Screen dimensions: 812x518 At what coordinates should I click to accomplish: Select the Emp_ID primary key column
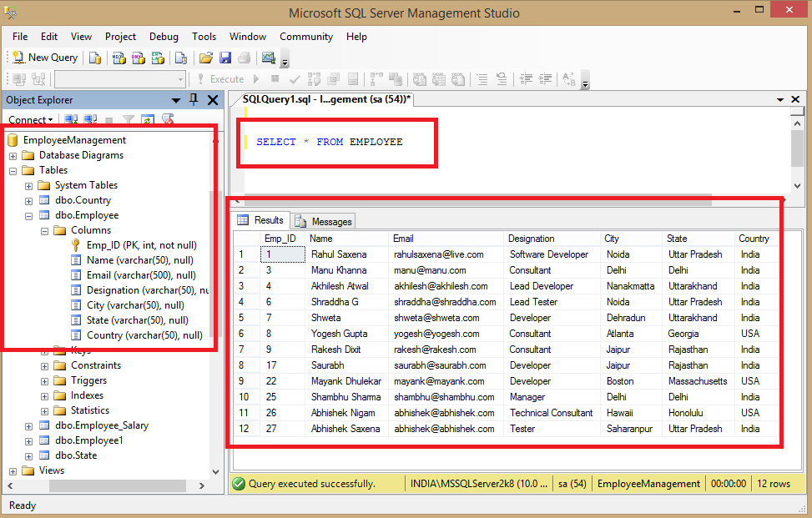tap(141, 245)
